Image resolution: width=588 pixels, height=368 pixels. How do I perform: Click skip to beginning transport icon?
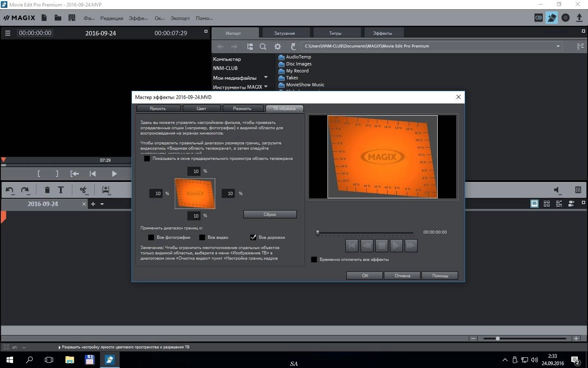(93, 174)
